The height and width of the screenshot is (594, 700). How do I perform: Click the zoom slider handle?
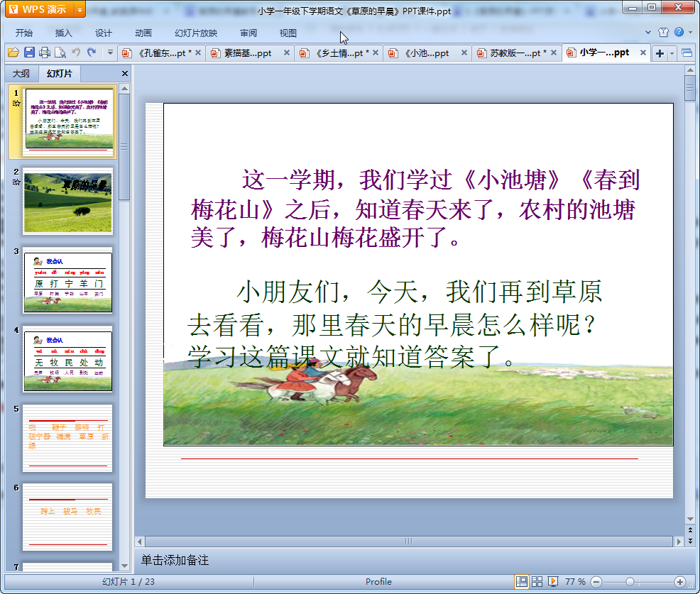[x=630, y=581]
